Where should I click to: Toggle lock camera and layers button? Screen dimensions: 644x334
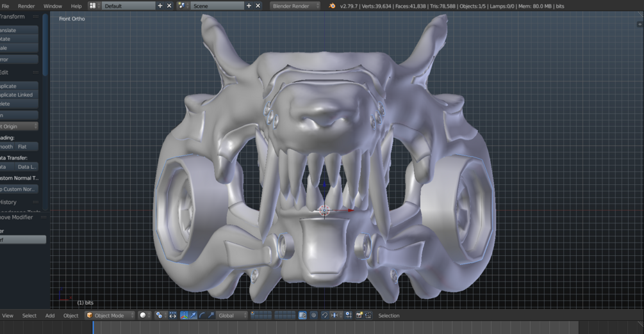[x=302, y=315]
